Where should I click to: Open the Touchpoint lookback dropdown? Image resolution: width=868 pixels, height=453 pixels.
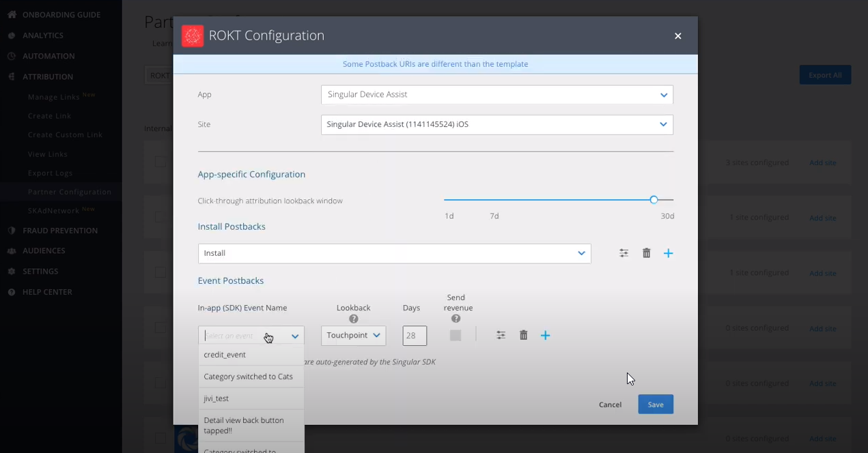click(x=353, y=336)
